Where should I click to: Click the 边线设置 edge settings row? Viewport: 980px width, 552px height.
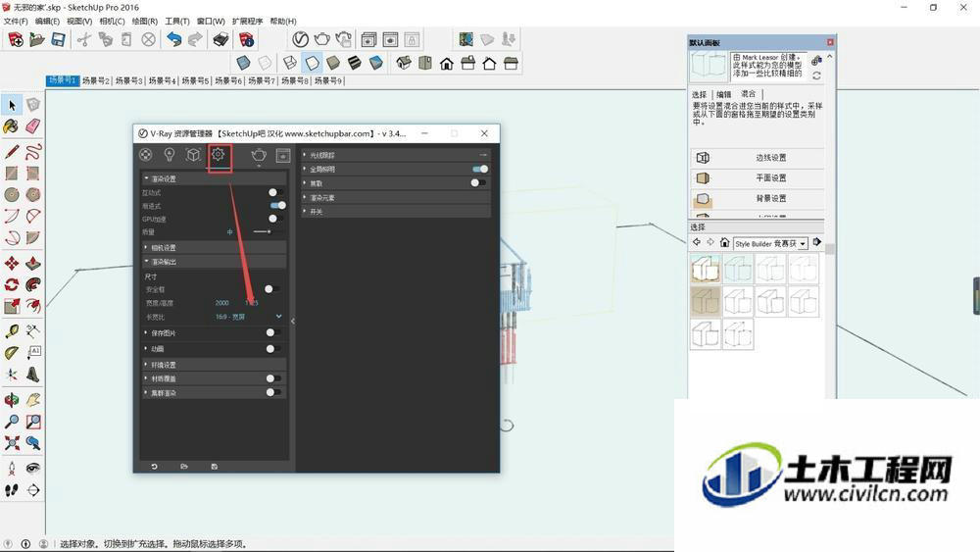(757, 158)
